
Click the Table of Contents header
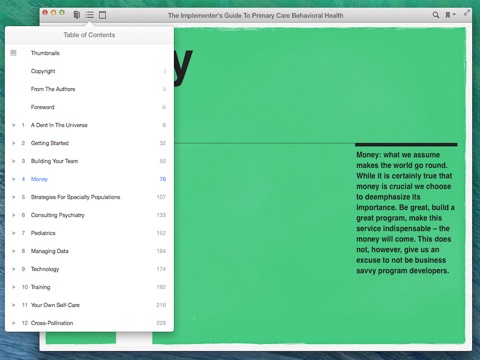(89, 35)
